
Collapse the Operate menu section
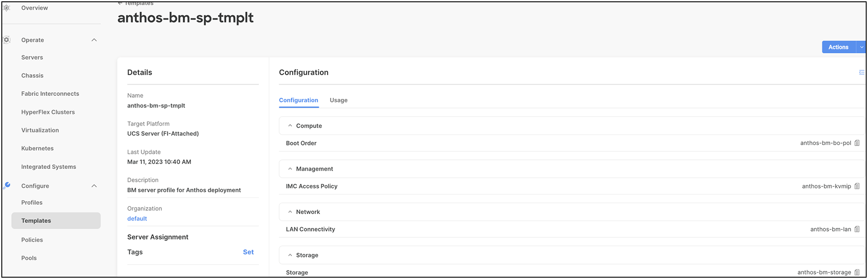[x=94, y=40]
